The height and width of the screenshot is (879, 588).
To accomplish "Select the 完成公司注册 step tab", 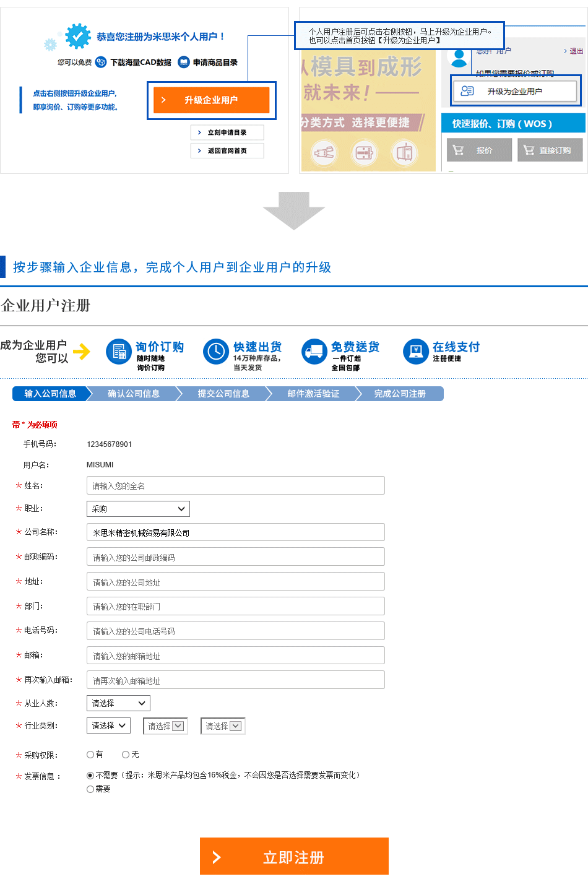I will (x=401, y=394).
